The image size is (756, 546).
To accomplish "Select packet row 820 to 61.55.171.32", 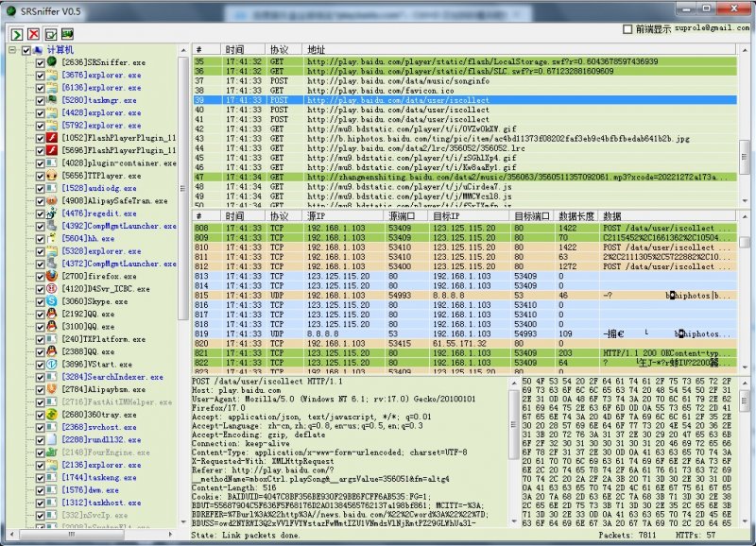I will tap(465, 343).
